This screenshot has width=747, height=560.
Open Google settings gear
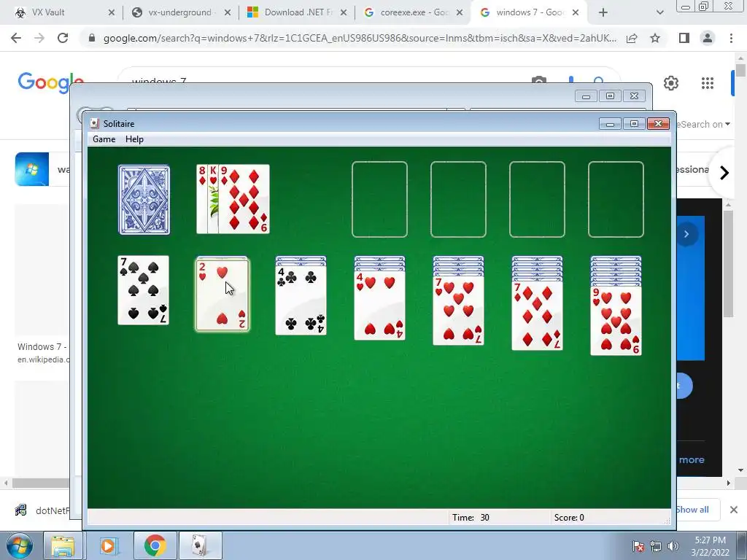pyautogui.click(x=671, y=83)
